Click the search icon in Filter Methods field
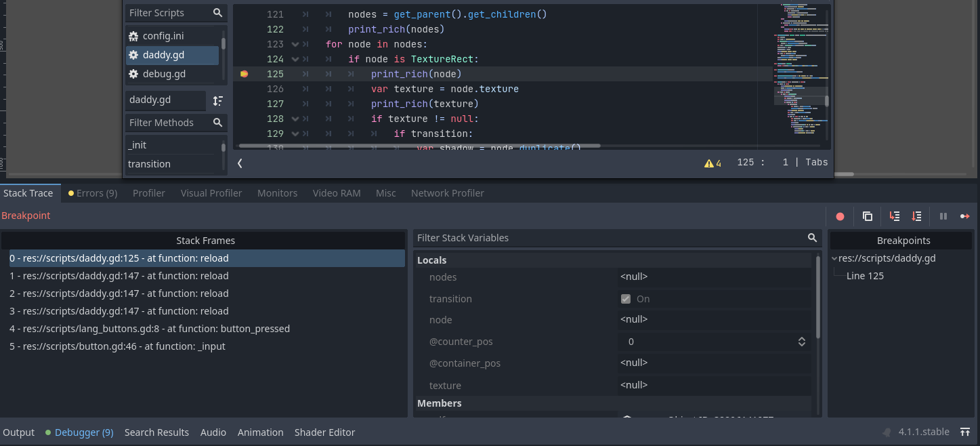This screenshot has width=980, height=446. 217,123
